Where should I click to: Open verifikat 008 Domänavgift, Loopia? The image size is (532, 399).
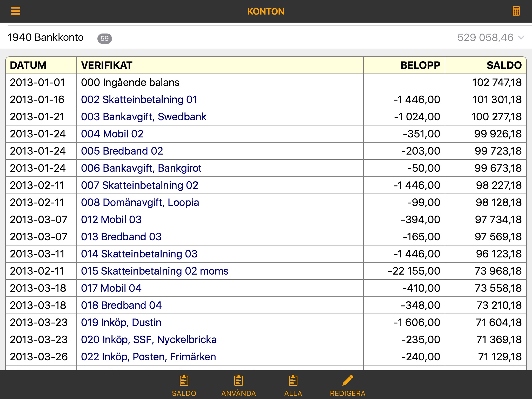coord(140,202)
